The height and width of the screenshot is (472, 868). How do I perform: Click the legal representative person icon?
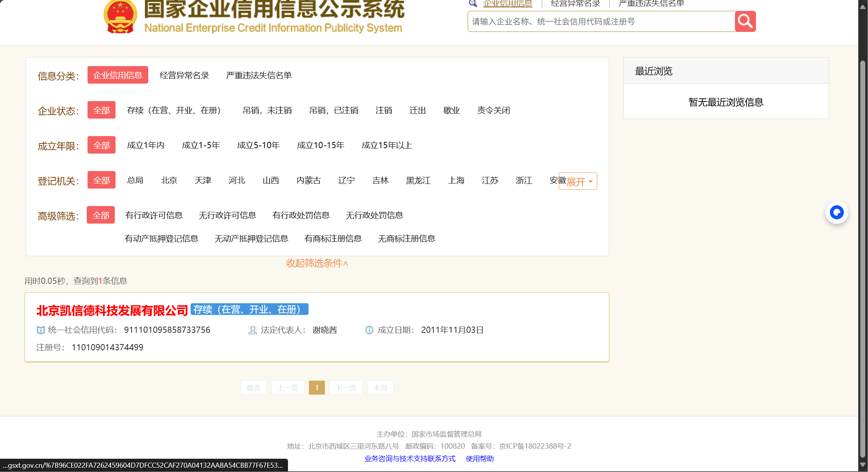pos(253,330)
